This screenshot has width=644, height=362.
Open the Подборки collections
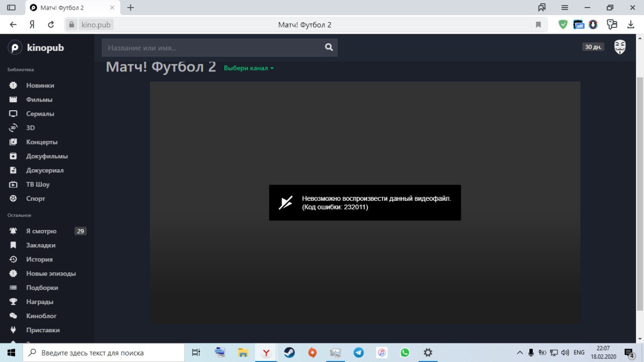(x=42, y=287)
